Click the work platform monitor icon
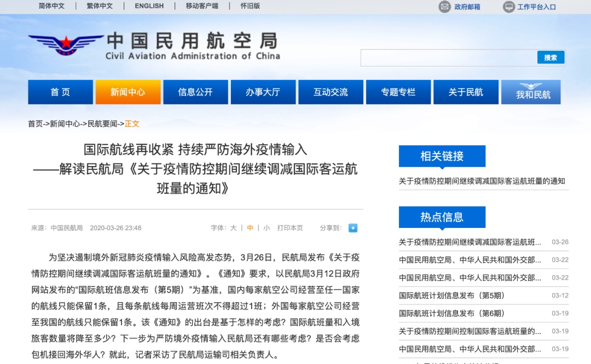Image resolution: width=591 pixels, height=364 pixels. (x=508, y=7)
